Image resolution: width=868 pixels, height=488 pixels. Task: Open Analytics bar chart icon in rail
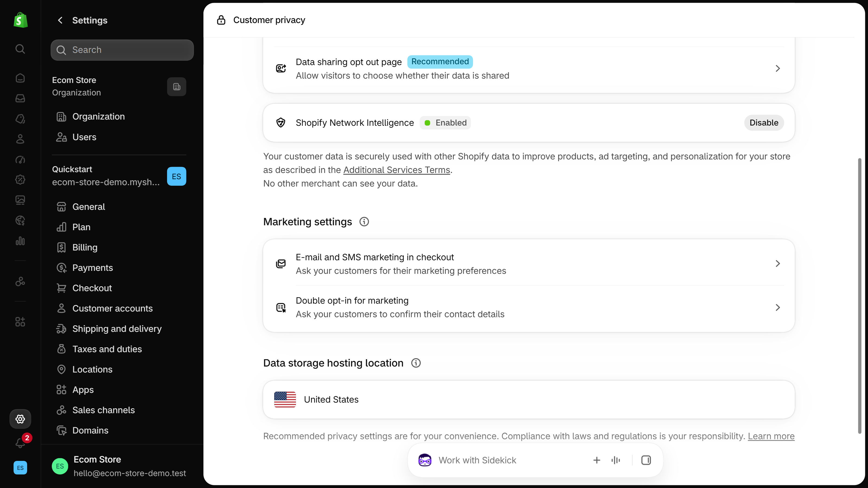pyautogui.click(x=20, y=241)
